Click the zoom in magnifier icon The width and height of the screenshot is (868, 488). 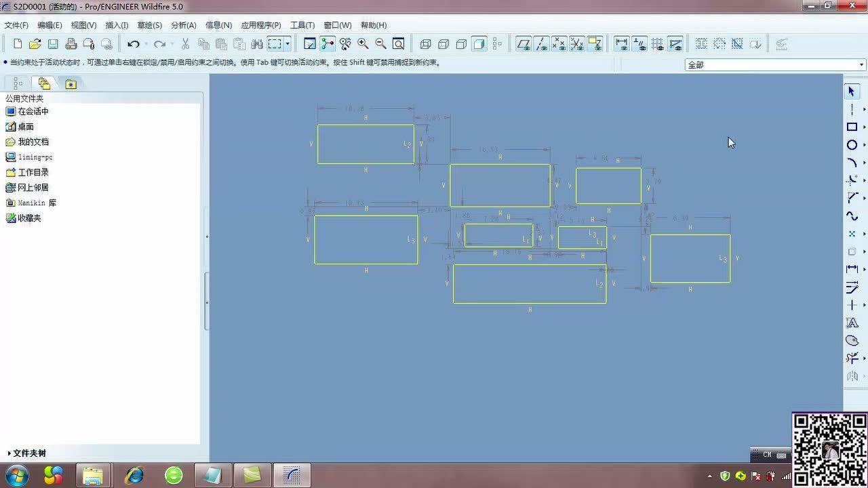click(x=363, y=44)
